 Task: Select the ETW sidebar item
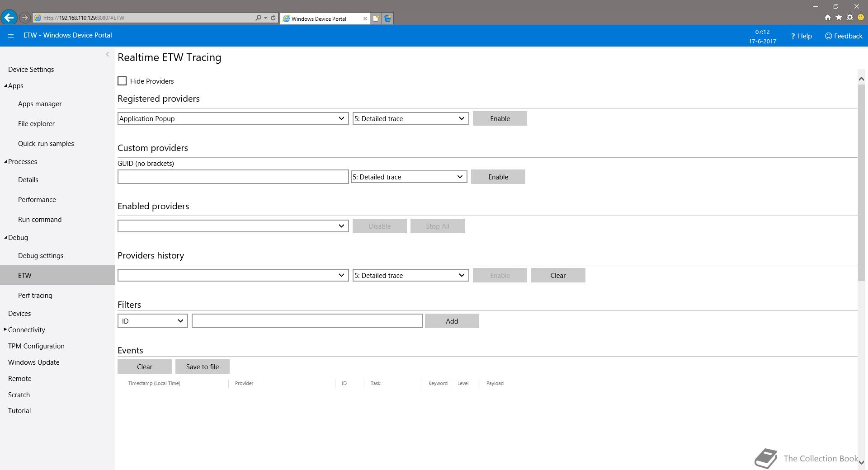(x=57, y=275)
